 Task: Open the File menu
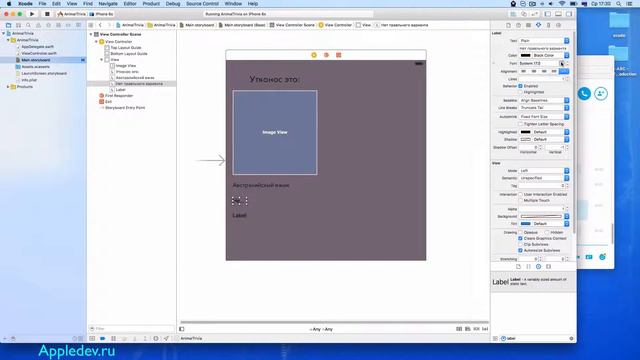pyautogui.click(x=42, y=4)
